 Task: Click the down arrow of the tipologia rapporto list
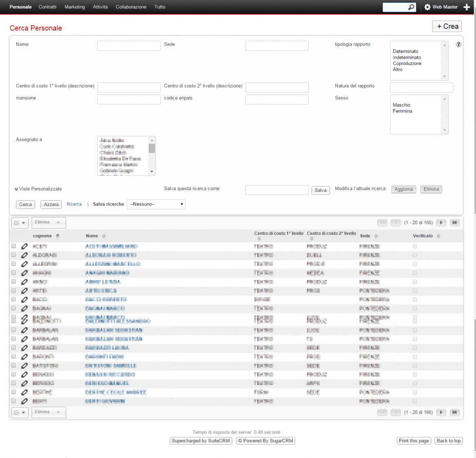tap(444, 77)
